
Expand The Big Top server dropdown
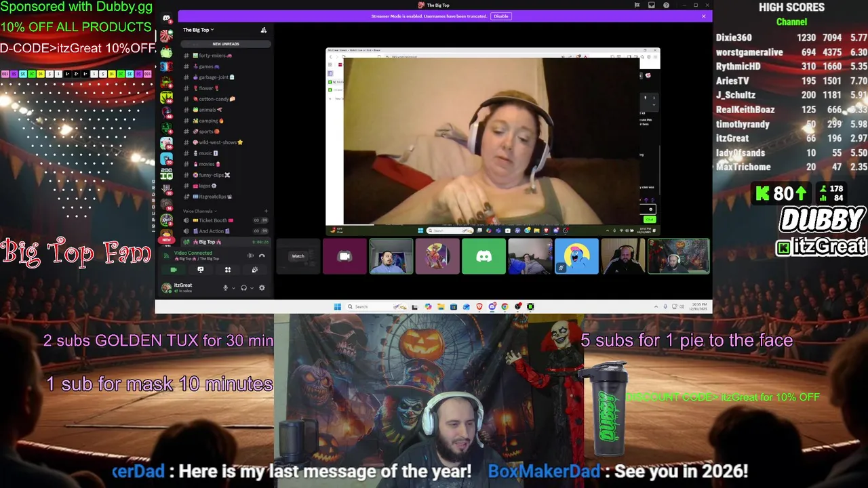pyautogui.click(x=198, y=30)
